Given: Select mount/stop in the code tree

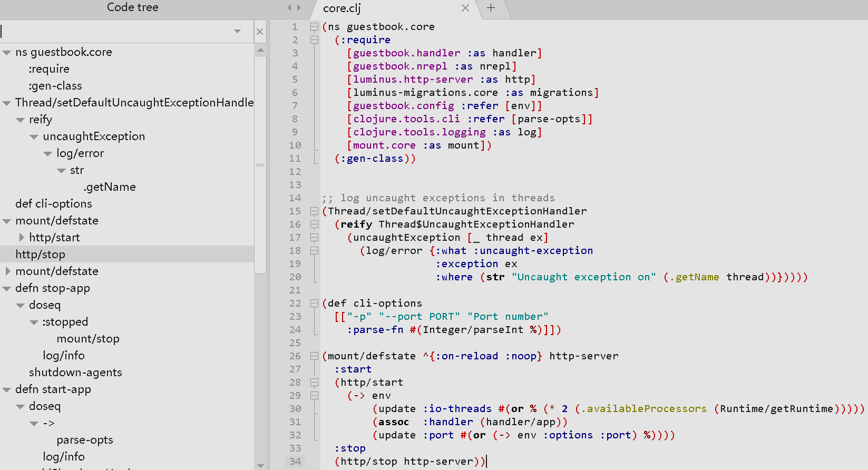Looking at the screenshot, I should 88,339.
